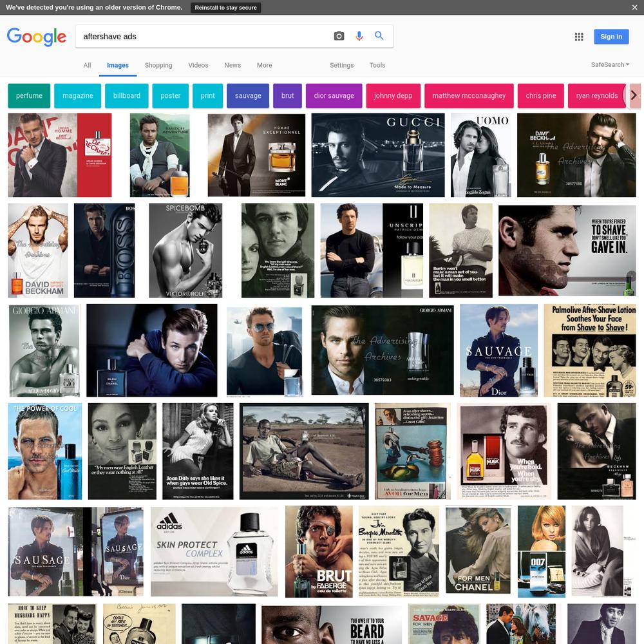This screenshot has width=644, height=644.
Task: Open the 'For Men Chanel' ad image
Action: [478, 551]
